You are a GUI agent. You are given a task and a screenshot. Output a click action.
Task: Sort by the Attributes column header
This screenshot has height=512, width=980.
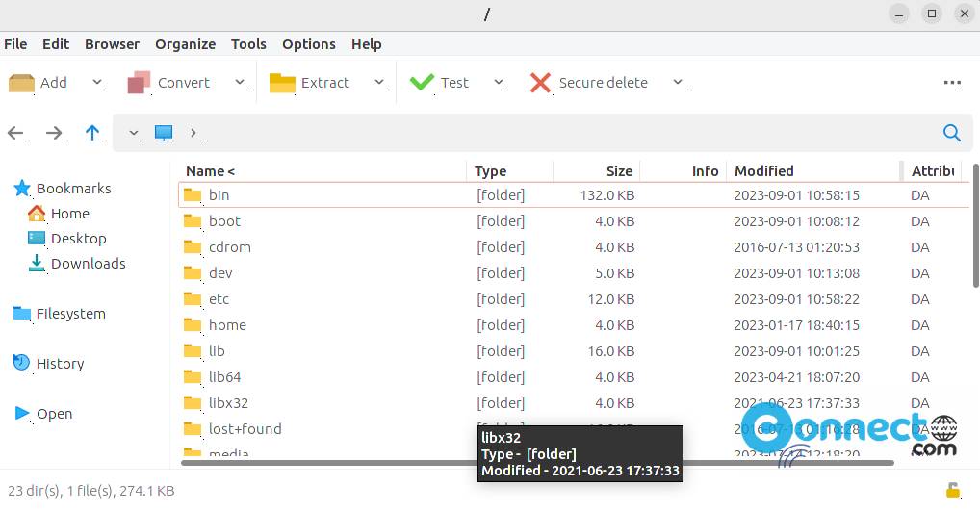tap(933, 170)
